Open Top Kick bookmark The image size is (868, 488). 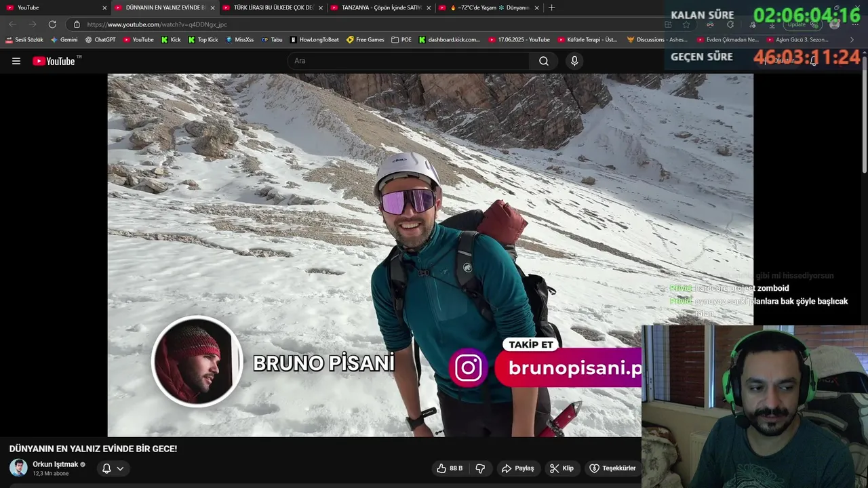coord(203,40)
